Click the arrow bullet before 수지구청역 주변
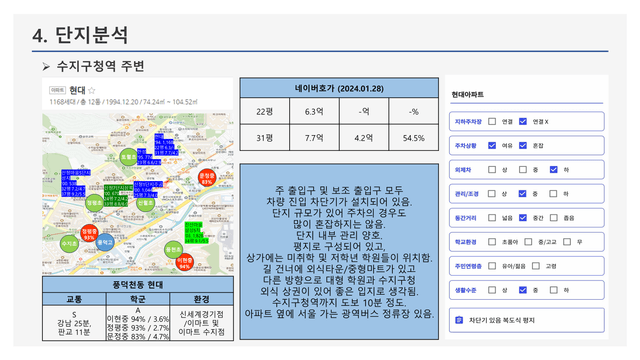Image resolution: width=640 pixels, height=360 pixels. 46,67
